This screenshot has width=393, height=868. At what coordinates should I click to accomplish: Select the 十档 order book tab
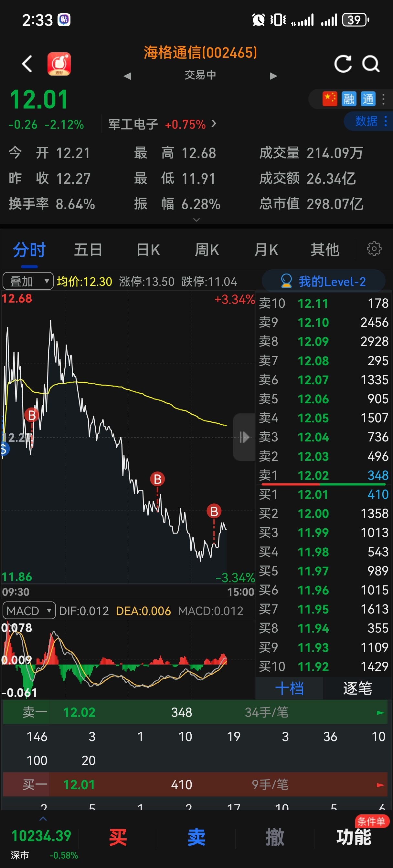pyautogui.click(x=290, y=688)
